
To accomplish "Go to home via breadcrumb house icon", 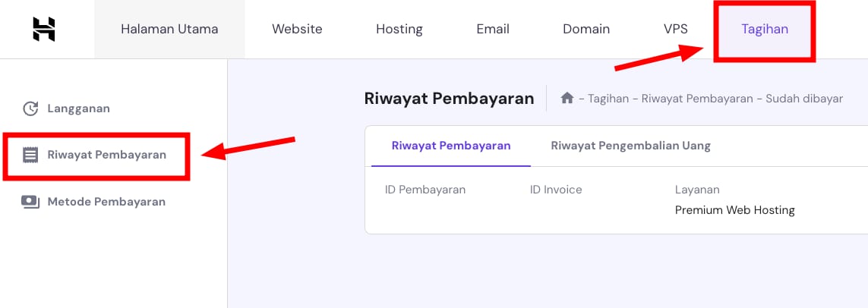I will tap(567, 99).
